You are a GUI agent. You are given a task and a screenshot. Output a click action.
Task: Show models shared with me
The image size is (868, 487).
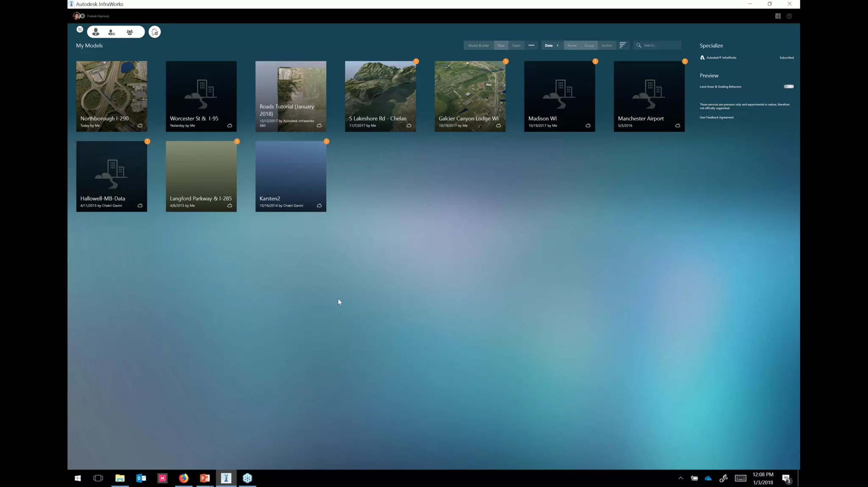coord(111,32)
